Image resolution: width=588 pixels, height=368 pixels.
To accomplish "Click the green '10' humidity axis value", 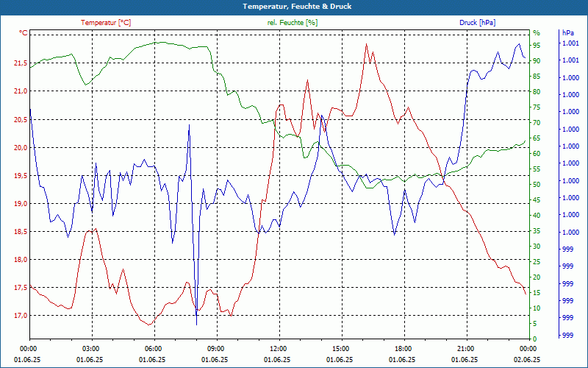I will (537, 308).
